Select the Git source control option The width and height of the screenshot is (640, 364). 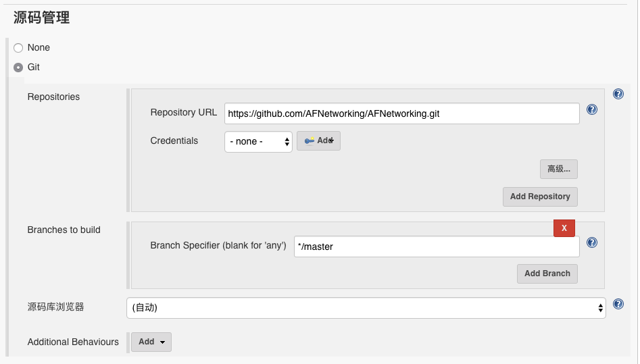pyautogui.click(x=18, y=68)
